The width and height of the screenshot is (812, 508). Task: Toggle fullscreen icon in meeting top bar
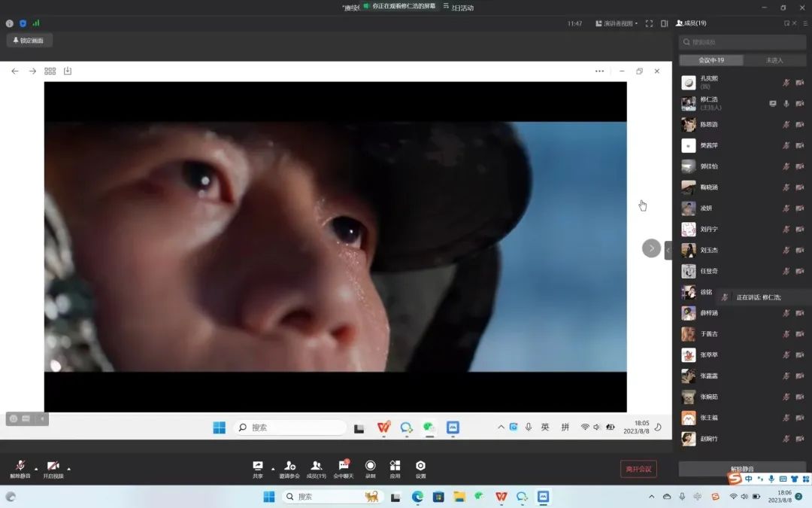coord(649,23)
